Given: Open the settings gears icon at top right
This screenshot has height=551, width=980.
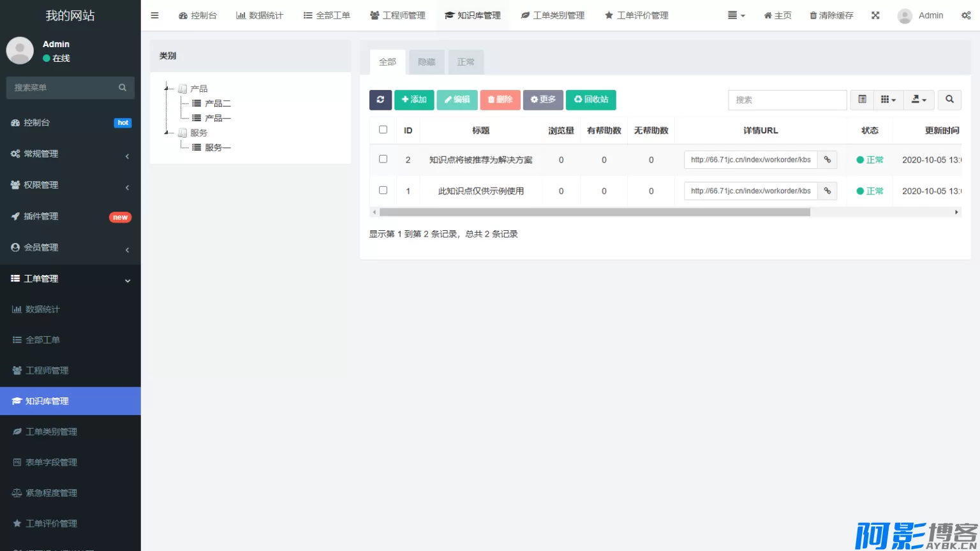Looking at the screenshot, I should pos(966,15).
